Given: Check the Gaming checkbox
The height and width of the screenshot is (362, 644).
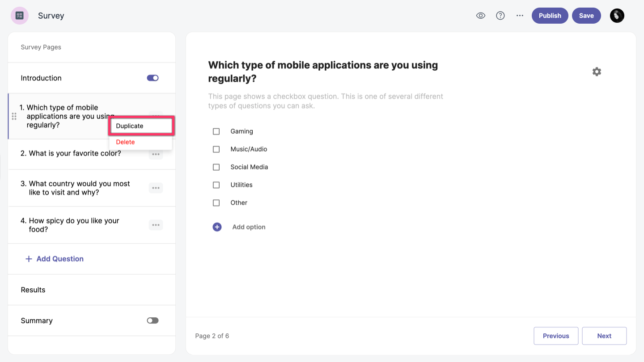Looking at the screenshot, I should 216,131.
